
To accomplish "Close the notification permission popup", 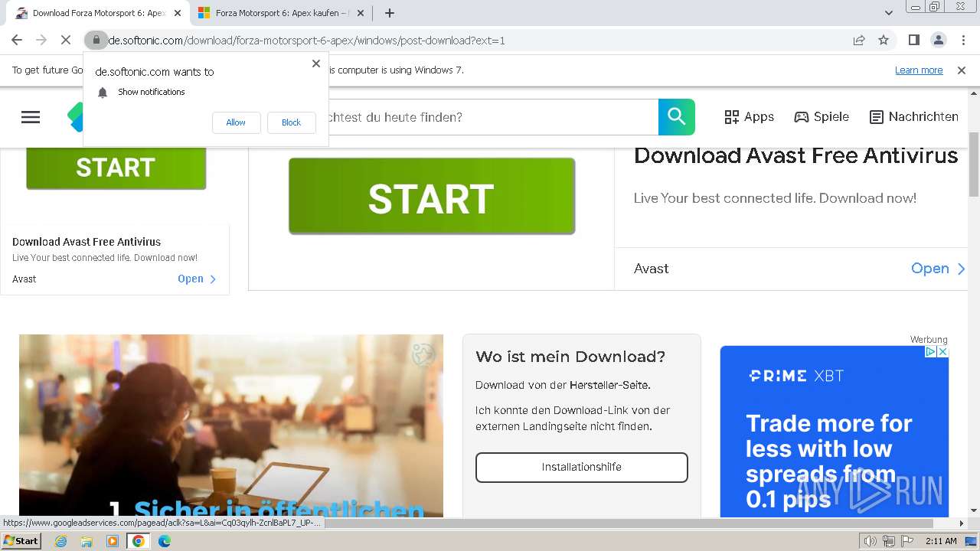I will pyautogui.click(x=316, y=64).
